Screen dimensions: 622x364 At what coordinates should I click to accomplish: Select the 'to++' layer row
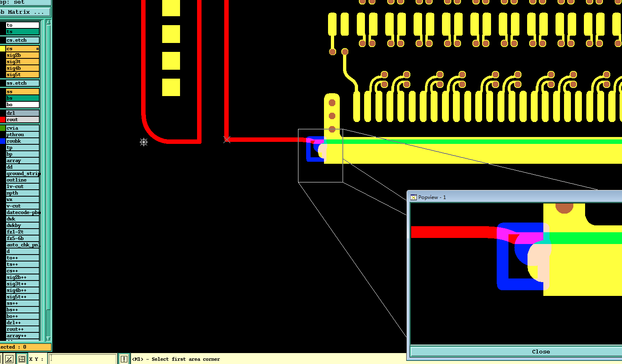23,258
